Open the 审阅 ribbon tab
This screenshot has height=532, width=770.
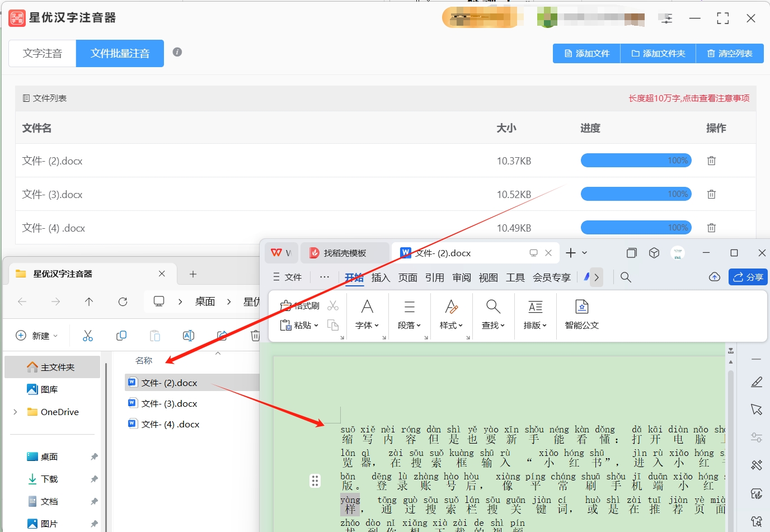pyautogui.click(x=461, y=277)
